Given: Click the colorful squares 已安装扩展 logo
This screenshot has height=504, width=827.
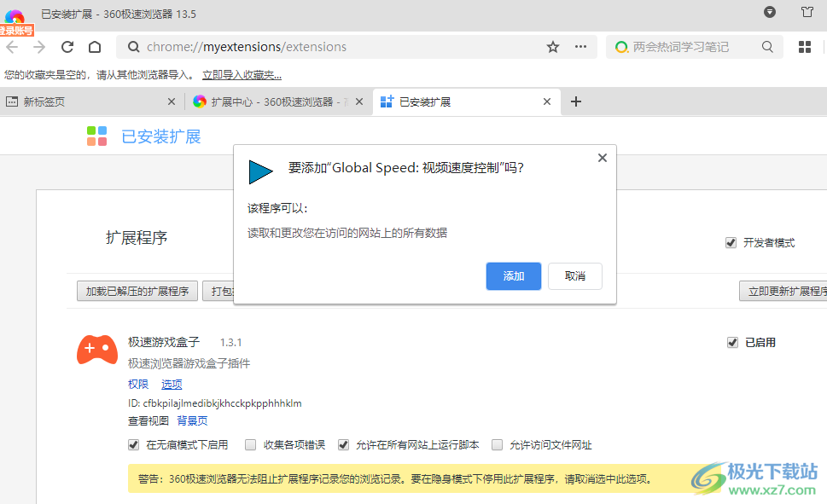Looking at the screenshot, I should pyautogui.click(x=97, y=136).
